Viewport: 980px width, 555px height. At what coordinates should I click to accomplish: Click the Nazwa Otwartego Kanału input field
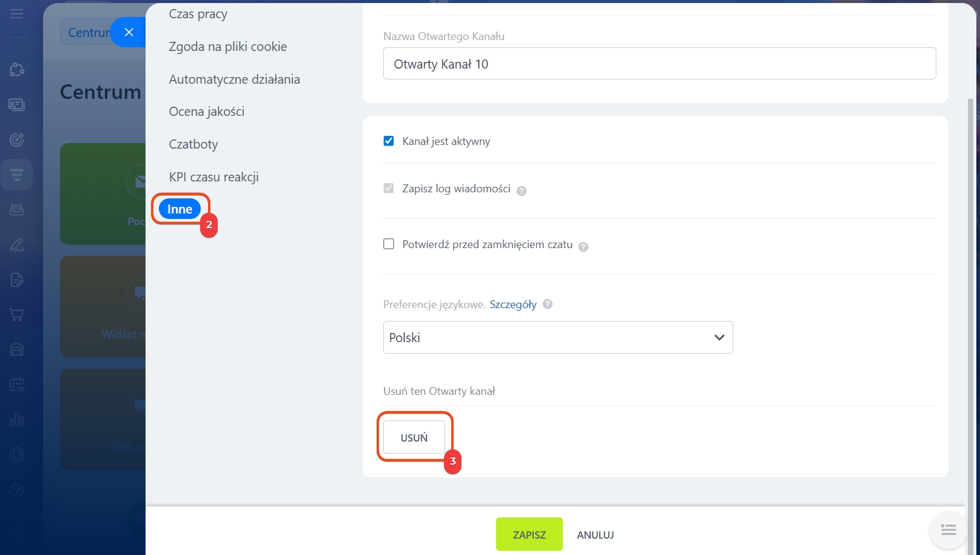659,64
